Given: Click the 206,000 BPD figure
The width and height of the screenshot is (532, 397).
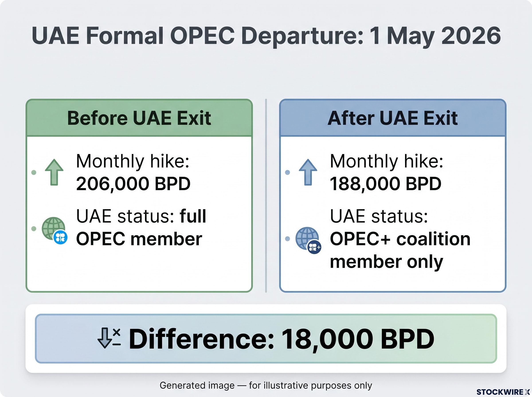Looking at the screenshot, I should point(133,184).
